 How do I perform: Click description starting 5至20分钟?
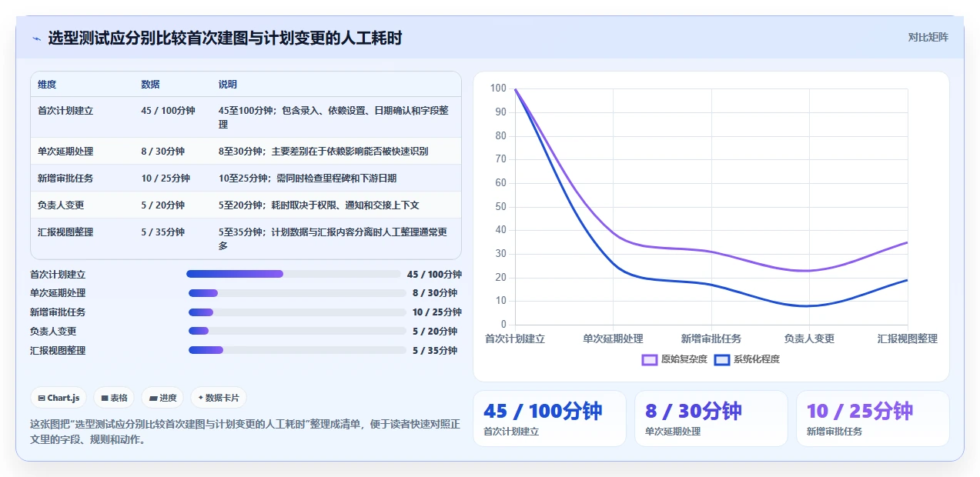[x=319, y=205]
